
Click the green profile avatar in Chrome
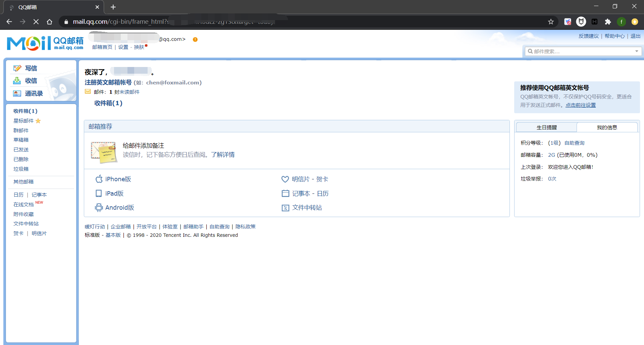(621, 22)
